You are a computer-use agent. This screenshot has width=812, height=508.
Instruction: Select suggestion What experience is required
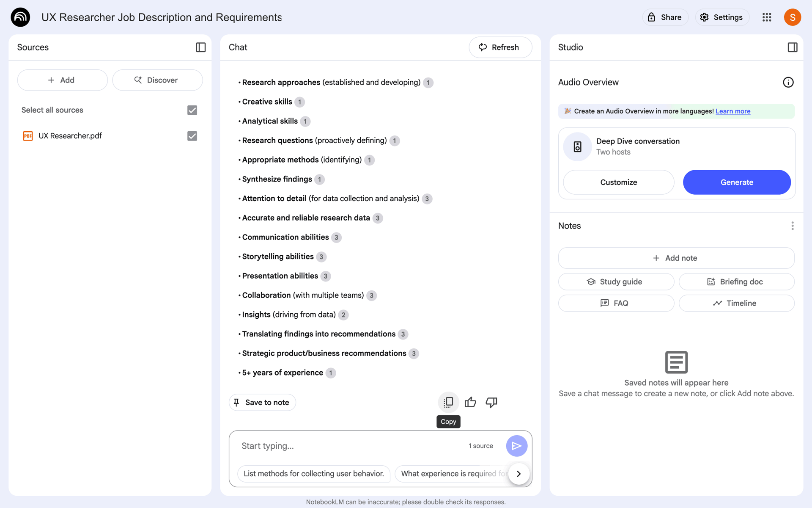click(x=453, y=474)
